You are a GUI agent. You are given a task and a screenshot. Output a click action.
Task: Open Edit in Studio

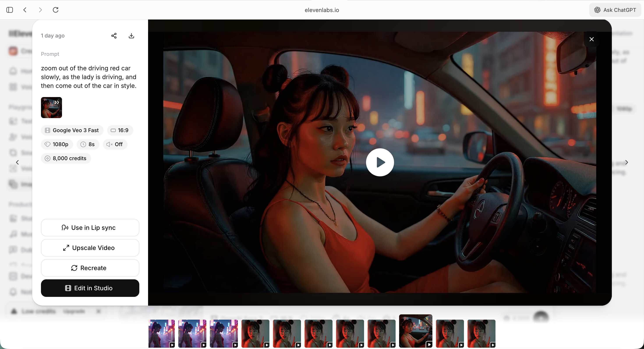90,288
